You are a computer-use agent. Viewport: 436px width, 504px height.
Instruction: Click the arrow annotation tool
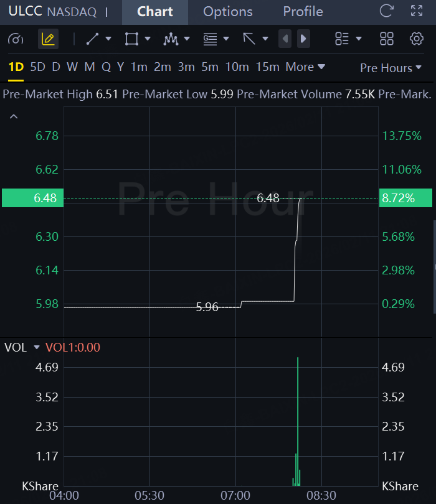coord(249,39)
